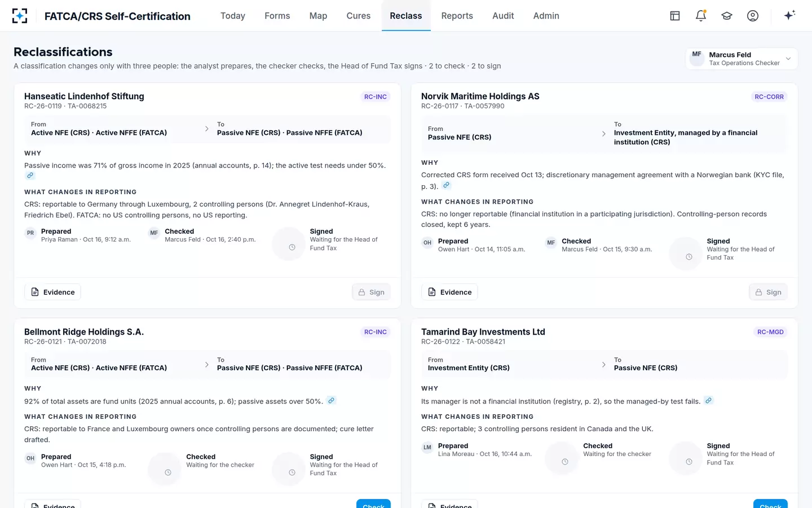Open the notifications bell

point(701,16)
